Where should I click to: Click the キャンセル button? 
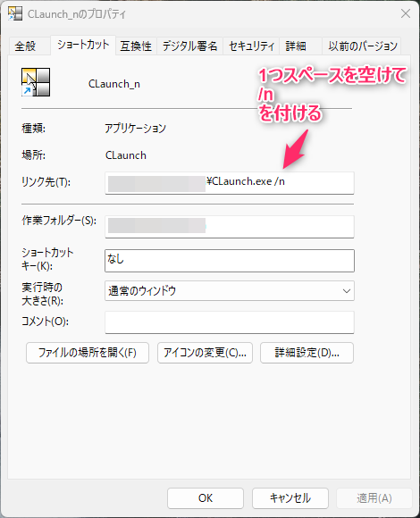point(290,498)
